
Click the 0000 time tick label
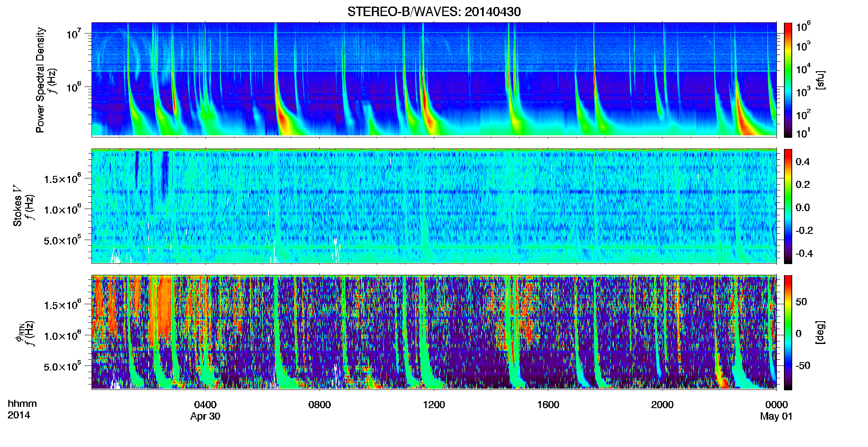point(776,404)
